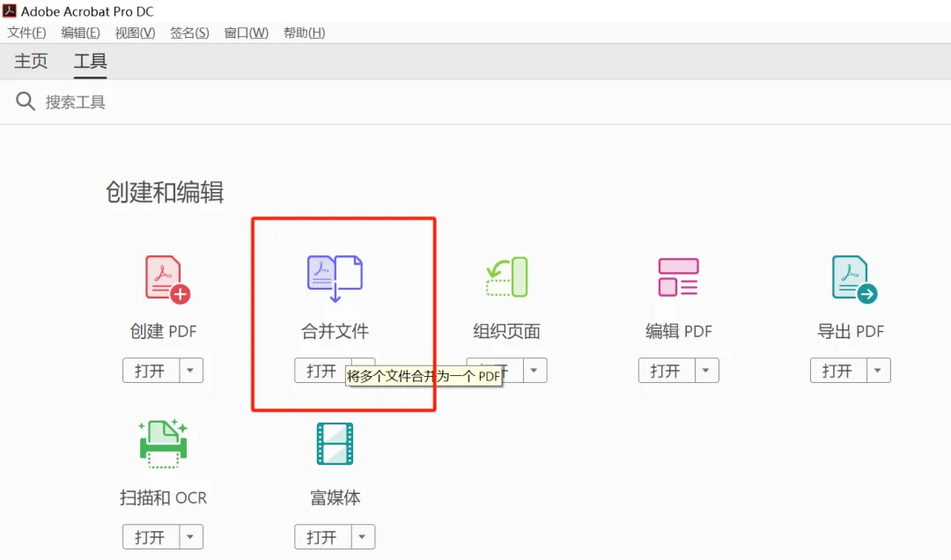The image size is (951, 560).
Task: Click the 搜索工具 search field
Action: coord(75,102)
